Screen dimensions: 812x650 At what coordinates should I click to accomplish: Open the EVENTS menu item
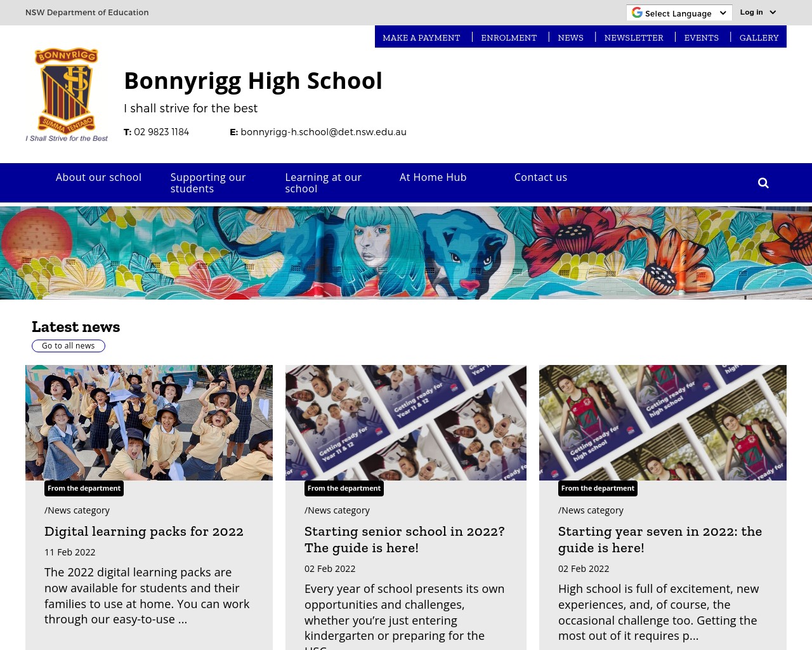coord(701,37)
